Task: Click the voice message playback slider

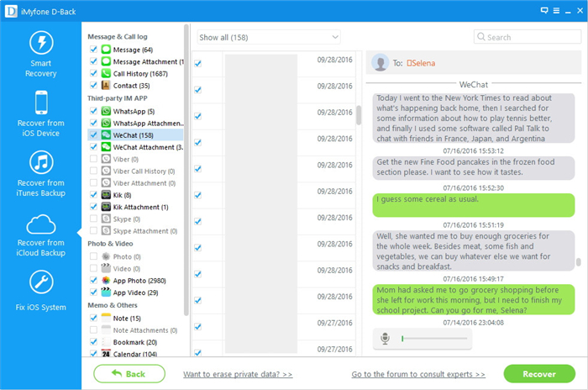Action: (x=434, y=339)
